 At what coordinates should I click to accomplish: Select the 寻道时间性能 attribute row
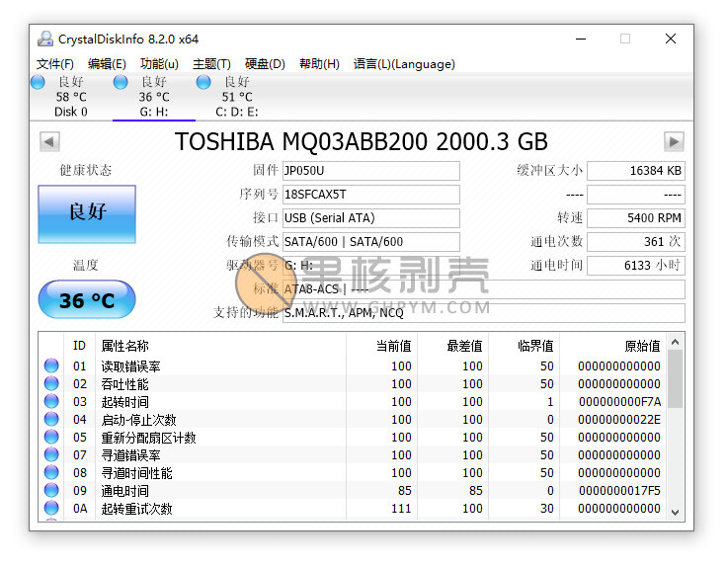353,473
